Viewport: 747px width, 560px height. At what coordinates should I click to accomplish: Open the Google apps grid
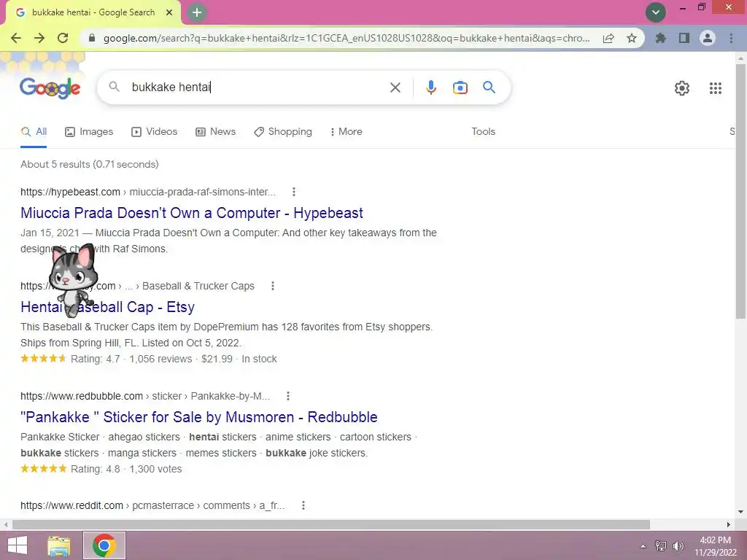click(x=715, y=88)
